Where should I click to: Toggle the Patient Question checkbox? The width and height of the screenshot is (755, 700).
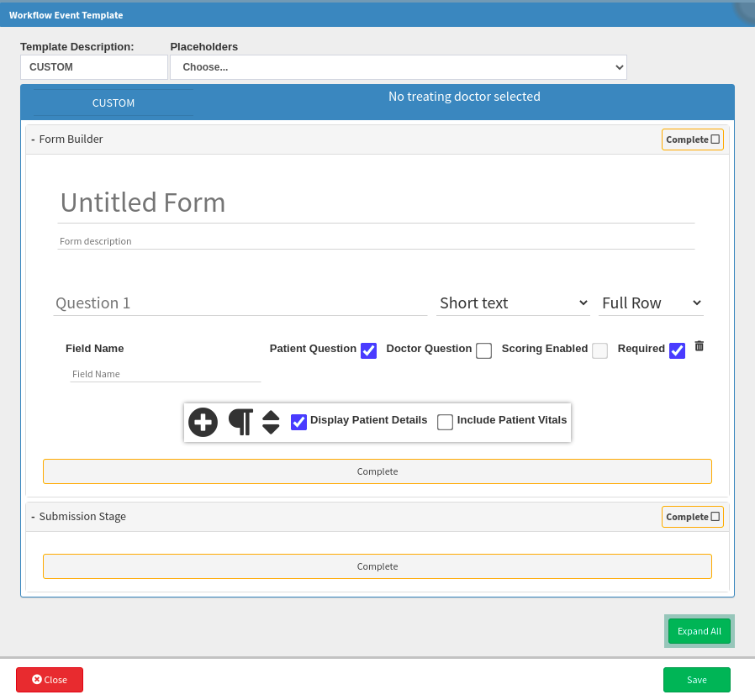[368, 350]
